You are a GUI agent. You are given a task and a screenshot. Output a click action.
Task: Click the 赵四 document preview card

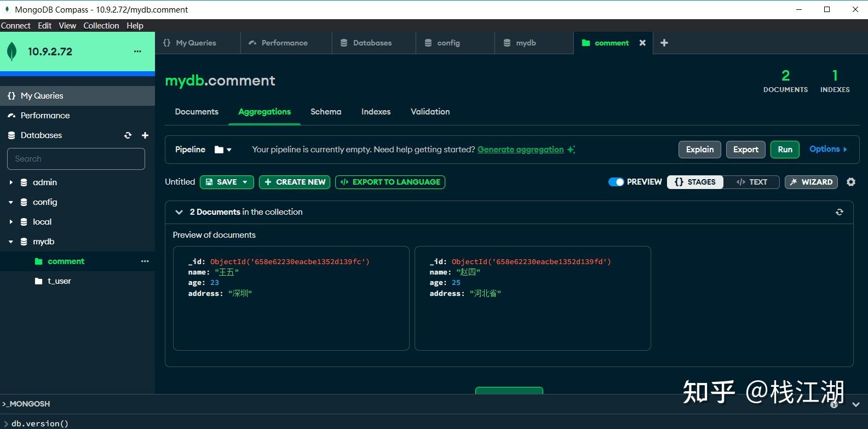[x=533, y=298]
